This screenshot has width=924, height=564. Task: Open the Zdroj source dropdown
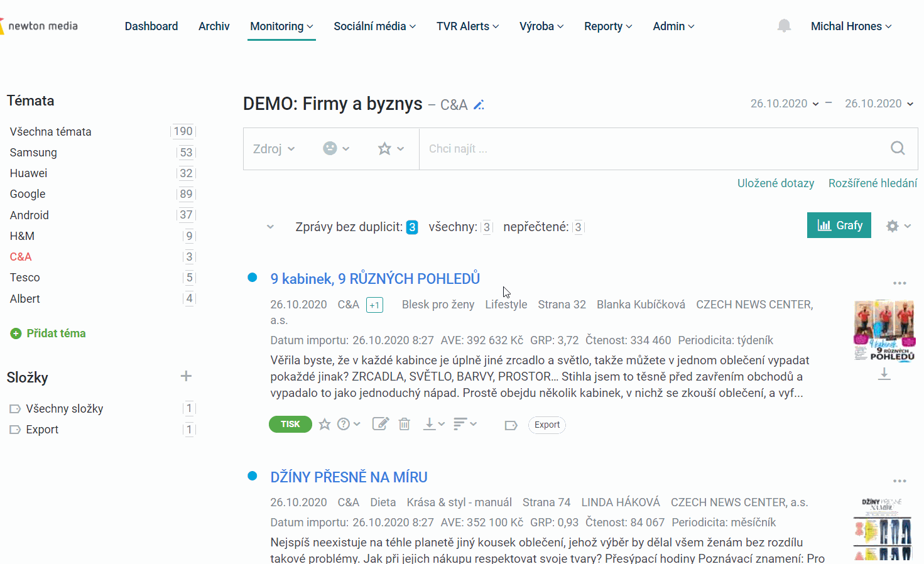coord(274,149)
